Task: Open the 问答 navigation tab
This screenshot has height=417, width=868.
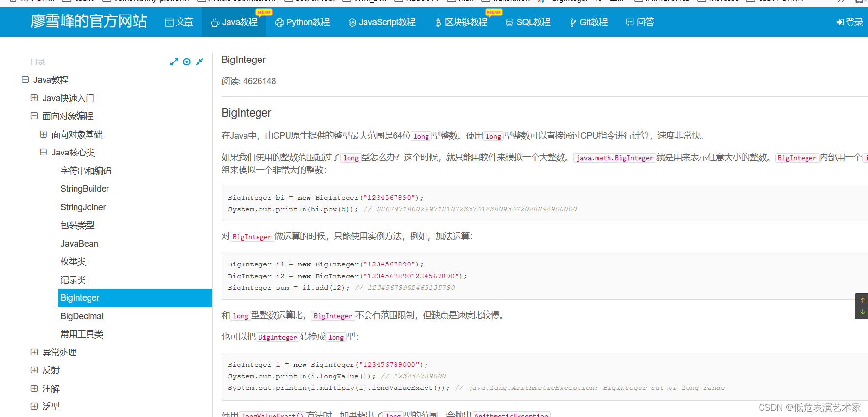Action: pos(640,22)
